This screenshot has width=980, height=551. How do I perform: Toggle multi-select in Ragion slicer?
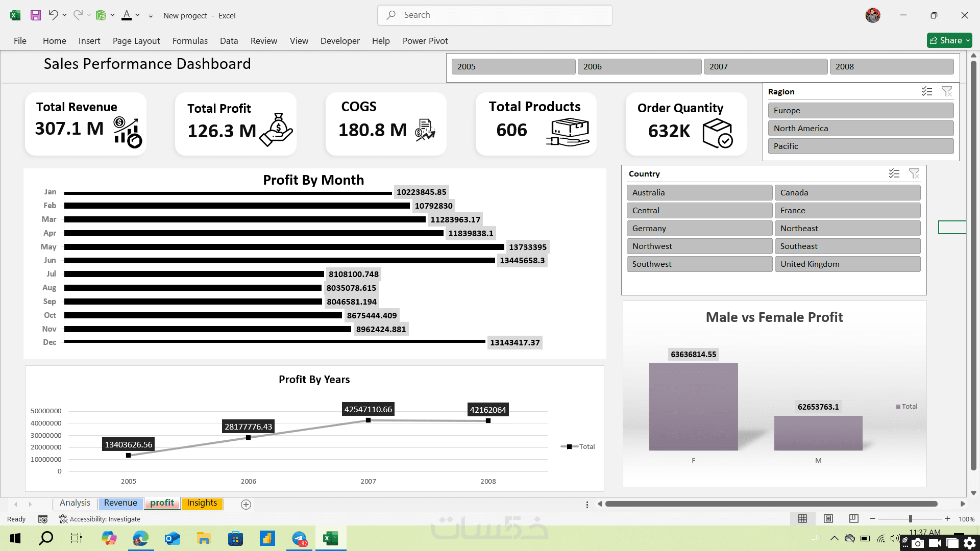927,91
